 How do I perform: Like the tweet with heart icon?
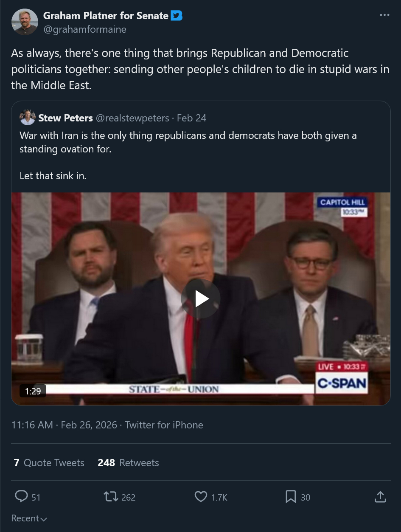(201, 496)
